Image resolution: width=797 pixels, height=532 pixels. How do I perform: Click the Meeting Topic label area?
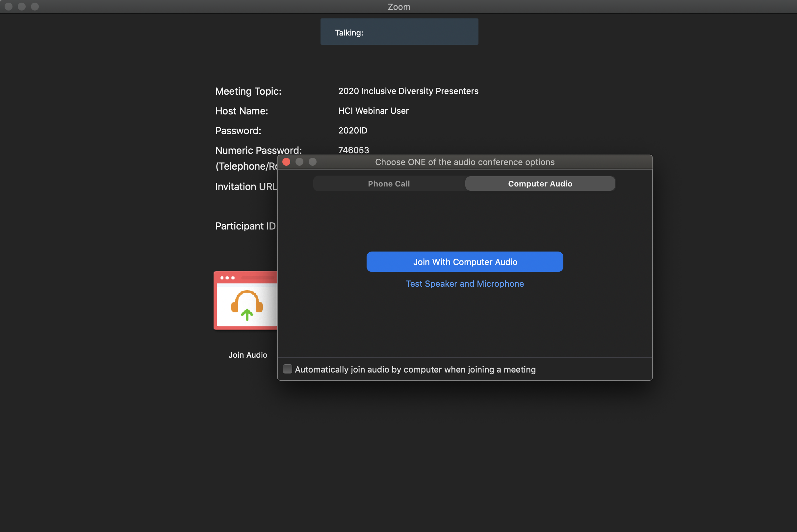coord(248,91)
